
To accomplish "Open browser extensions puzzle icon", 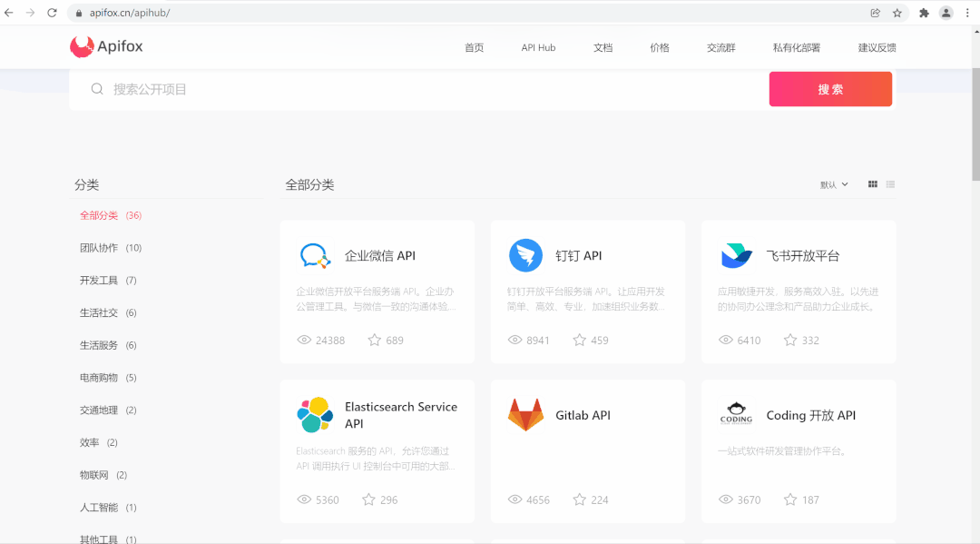I will tap(924, 13).
